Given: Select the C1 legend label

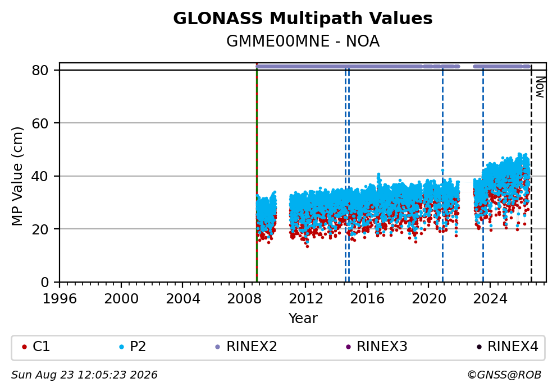Looking at the screenshot, I should 41,347.
